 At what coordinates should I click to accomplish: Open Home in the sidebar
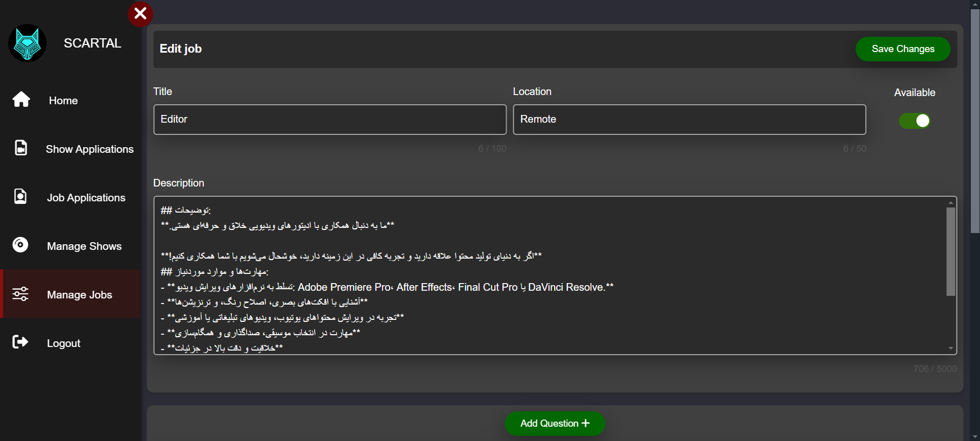click(x=70, y=100)
